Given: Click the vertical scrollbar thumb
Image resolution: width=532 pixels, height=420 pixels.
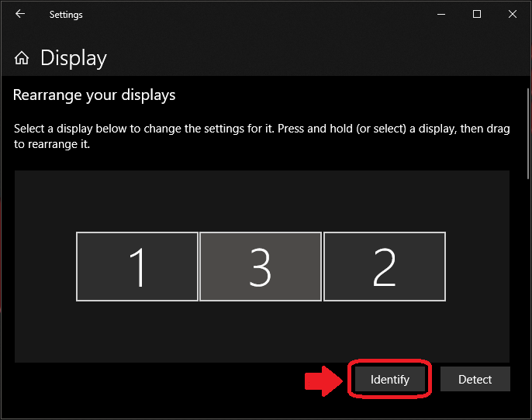Looking at the screenshot, I should tap(529, 133).
